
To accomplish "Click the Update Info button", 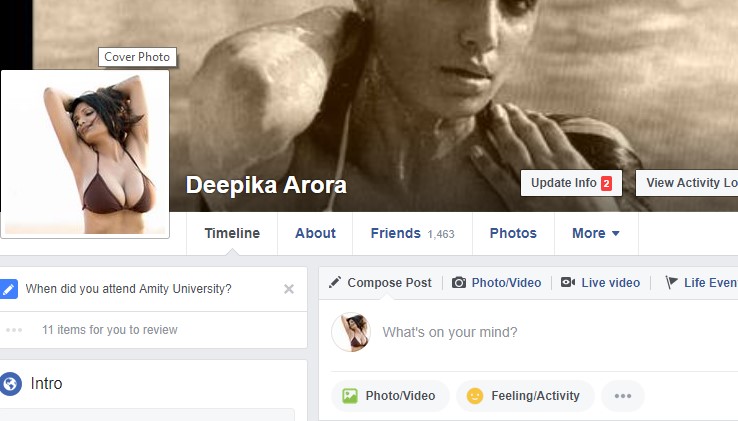I will point(571,183).
